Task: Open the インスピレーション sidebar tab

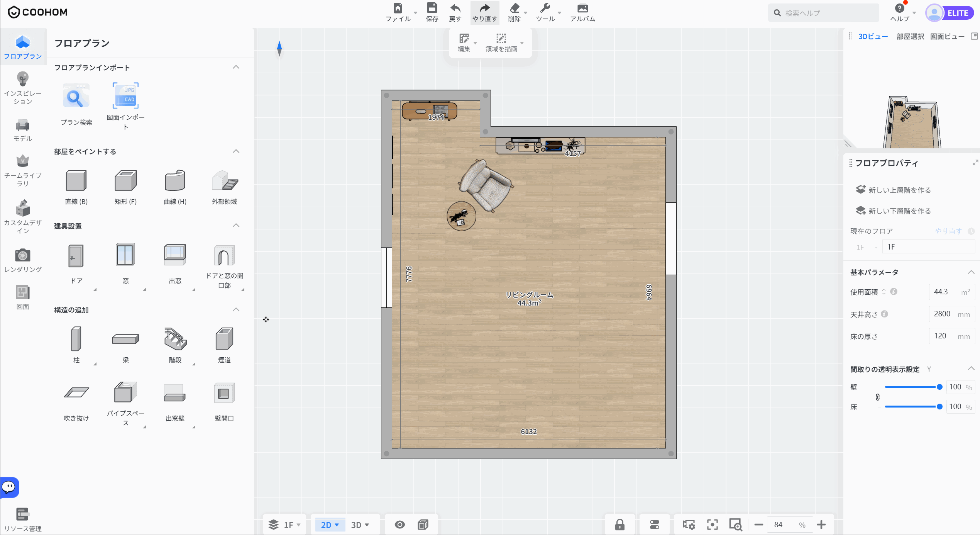Action: click(23, 88)
